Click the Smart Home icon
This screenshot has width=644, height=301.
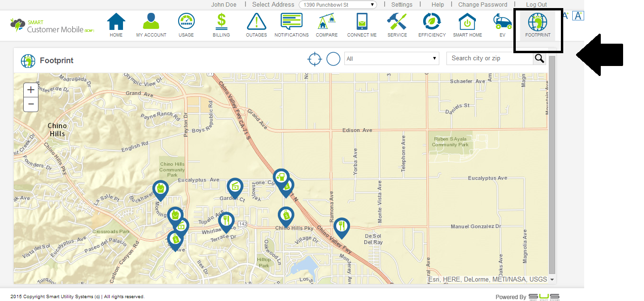467,25
